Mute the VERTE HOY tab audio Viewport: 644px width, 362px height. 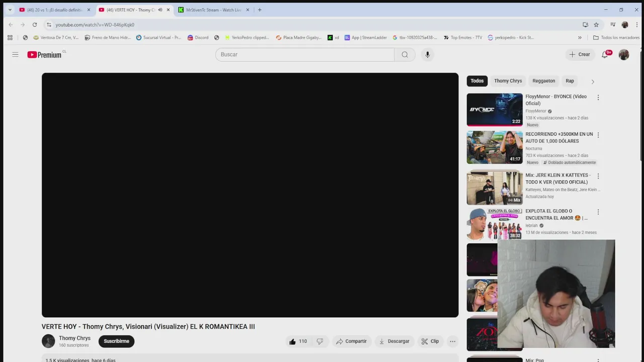coord(160,10)
